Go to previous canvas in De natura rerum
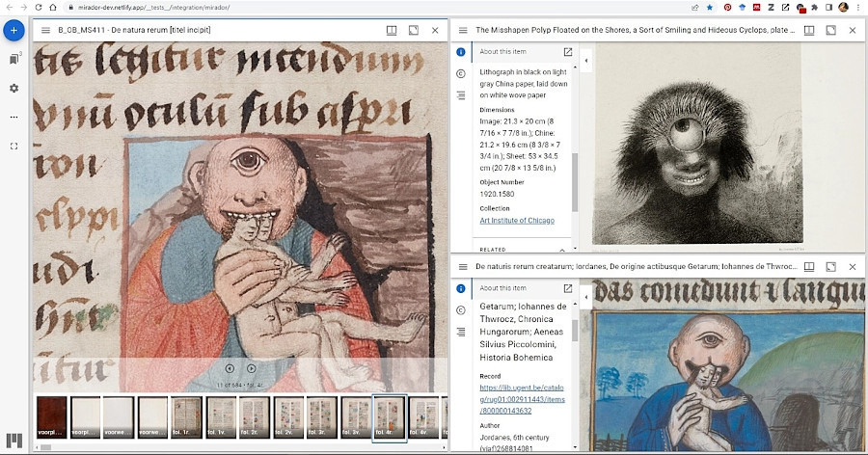Screen dimensions: 868x455 pyautogui.click(x=230, y=368)
